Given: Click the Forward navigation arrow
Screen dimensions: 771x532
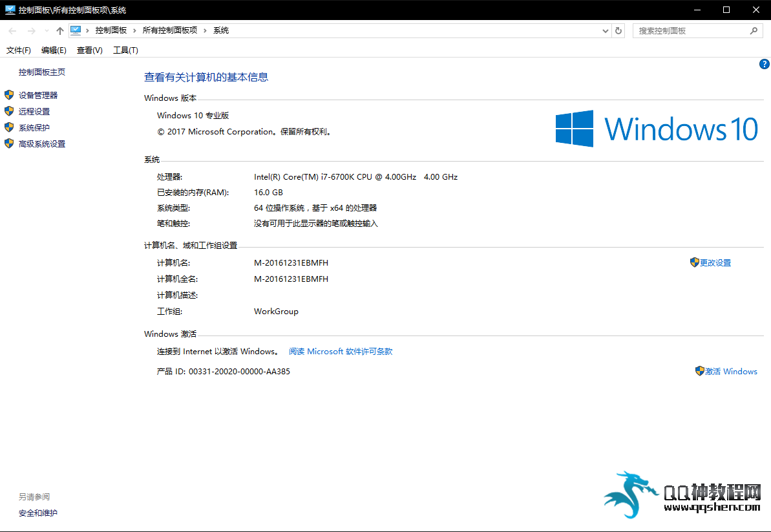Looking at the screenshot, I should point(32,31).
